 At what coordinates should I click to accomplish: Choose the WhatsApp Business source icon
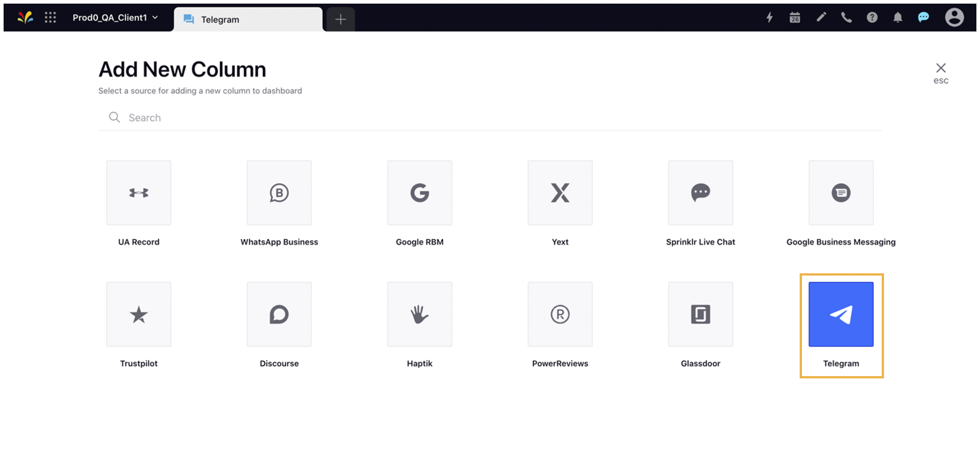[279, 193]
